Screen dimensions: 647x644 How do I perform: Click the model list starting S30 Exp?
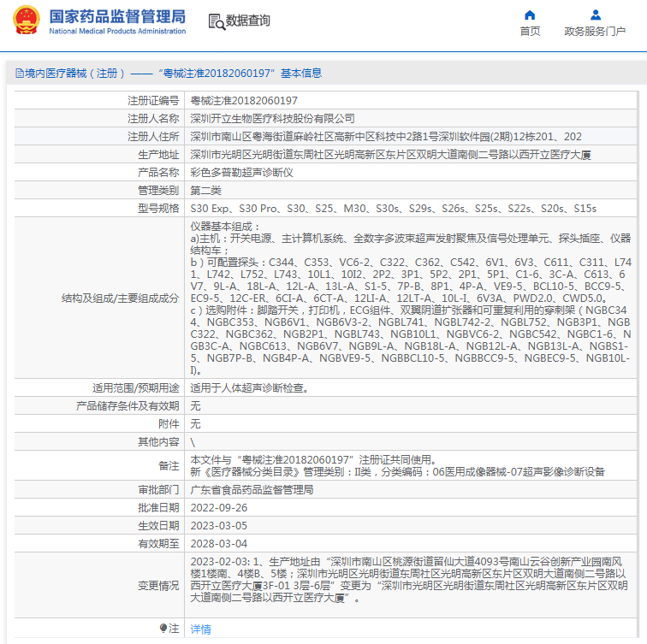pos(393,209)
